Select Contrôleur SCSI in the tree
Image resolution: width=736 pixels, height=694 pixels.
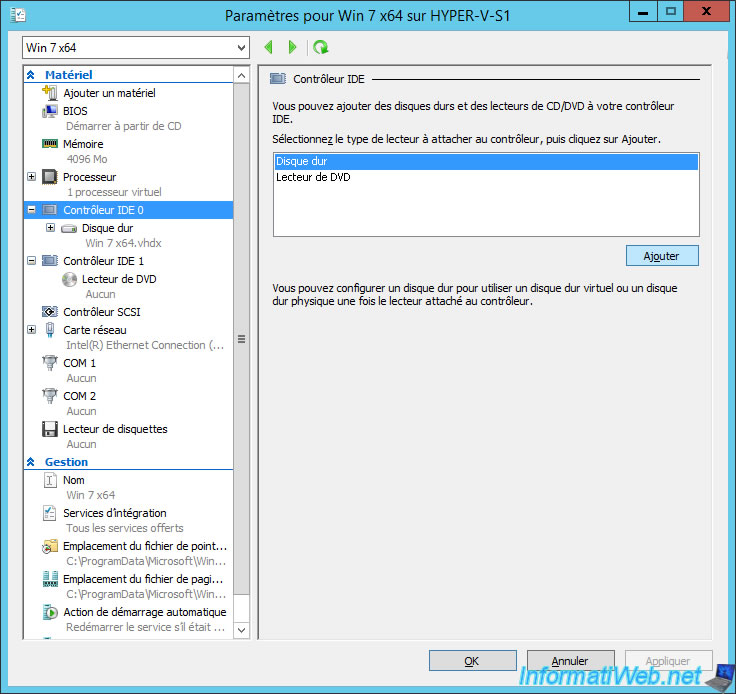tap(101, 312)
